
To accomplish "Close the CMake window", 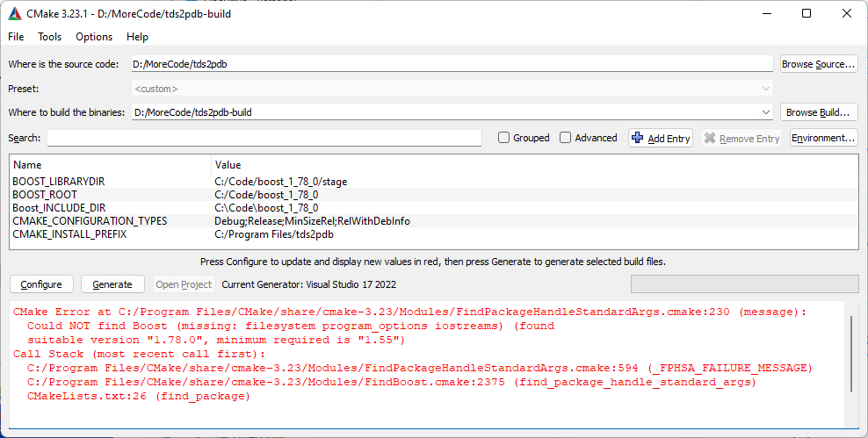I will (x=847, y=13).
